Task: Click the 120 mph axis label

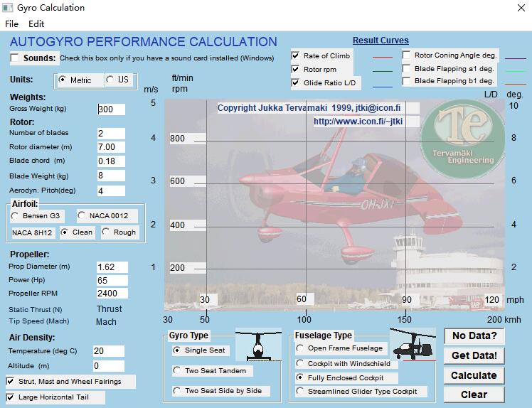Action: click(491, 300)
